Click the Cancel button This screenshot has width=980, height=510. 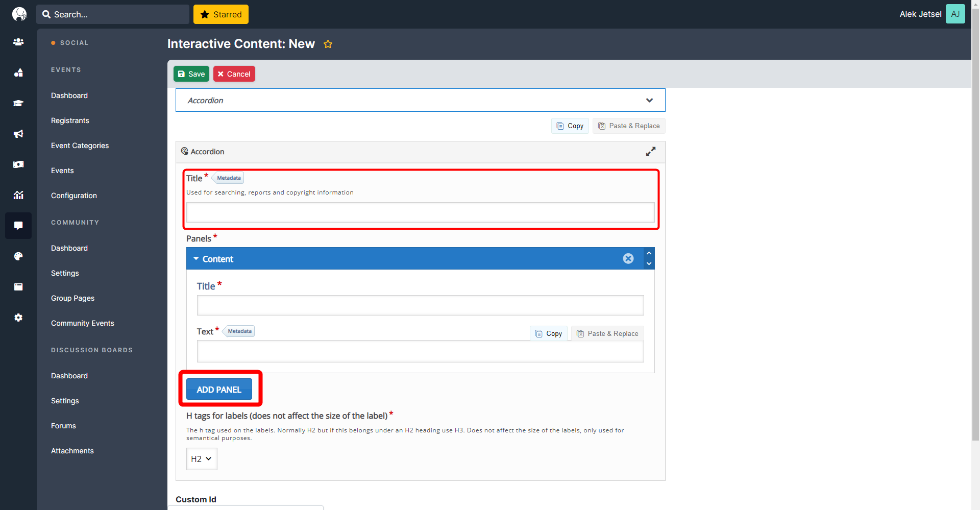[234, 74]
